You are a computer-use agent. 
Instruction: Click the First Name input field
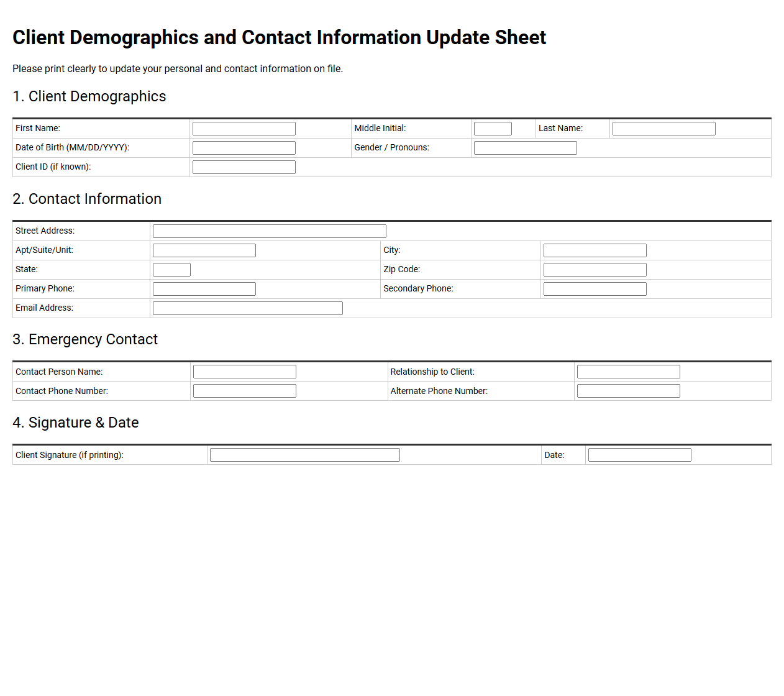tap(244, 129)
